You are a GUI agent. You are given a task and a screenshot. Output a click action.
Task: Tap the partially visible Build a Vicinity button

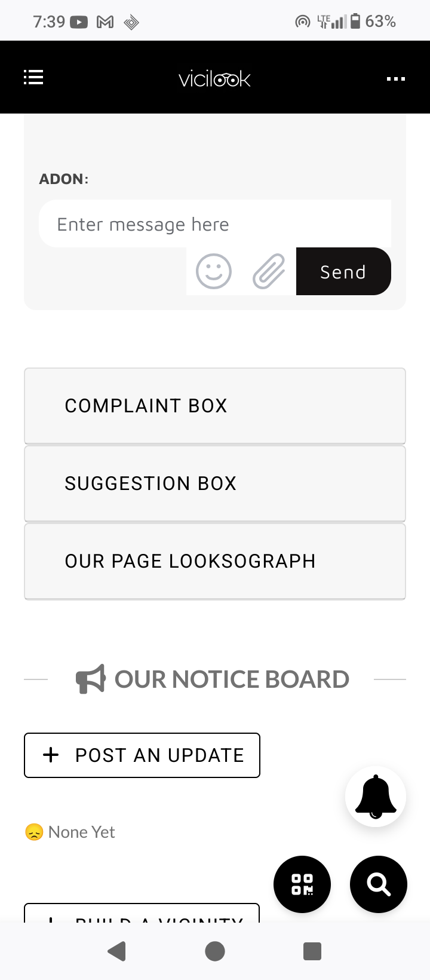(x=142, y=914)
